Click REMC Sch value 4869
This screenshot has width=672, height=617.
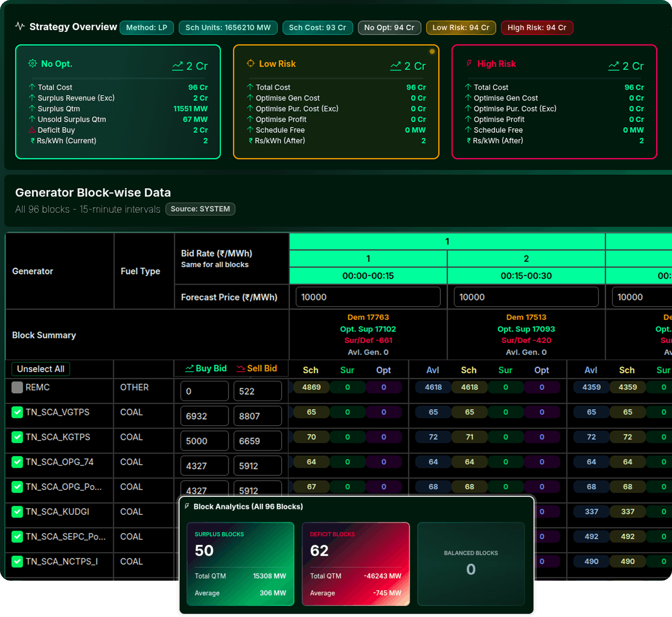click(311, 387)
